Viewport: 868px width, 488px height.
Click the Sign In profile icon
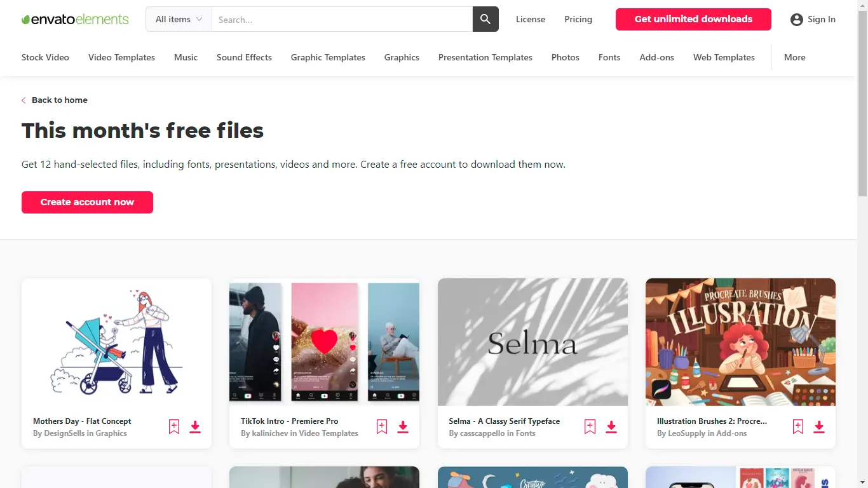click(796, 20)
